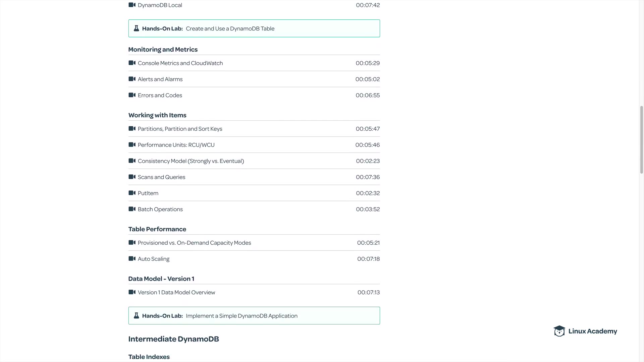Viewport: 644px width, 362px height.
Task: Click video icon beside Scans and Queries
Action: pos(132,177)
